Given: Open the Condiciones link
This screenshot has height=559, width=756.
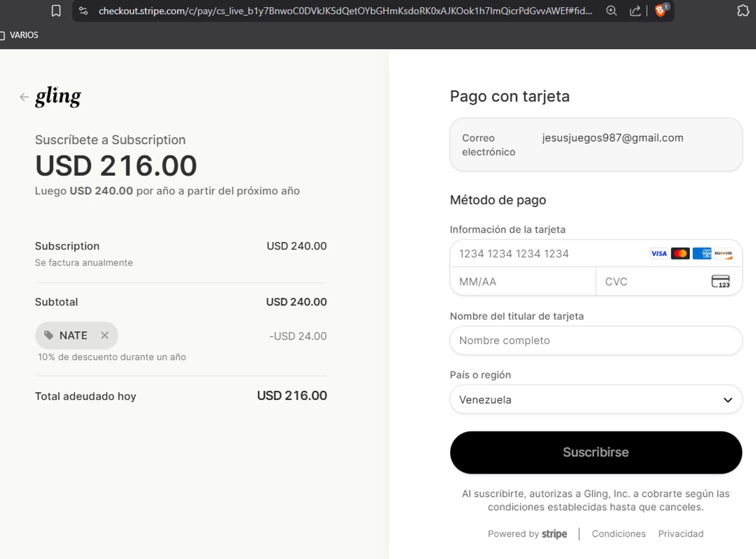Looking at the screenshot, I should [618, 534].
